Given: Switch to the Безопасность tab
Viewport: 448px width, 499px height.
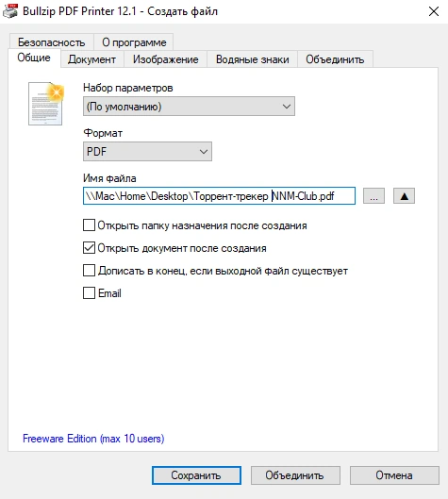Looking at the screenshot, I should tap(51, 42).
